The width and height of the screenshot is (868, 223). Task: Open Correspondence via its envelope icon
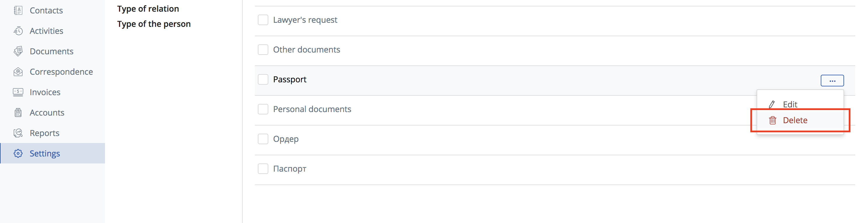[x=18, y=72]
